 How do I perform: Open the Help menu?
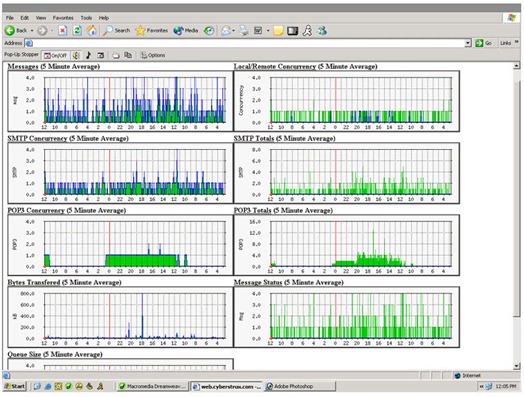104,18
